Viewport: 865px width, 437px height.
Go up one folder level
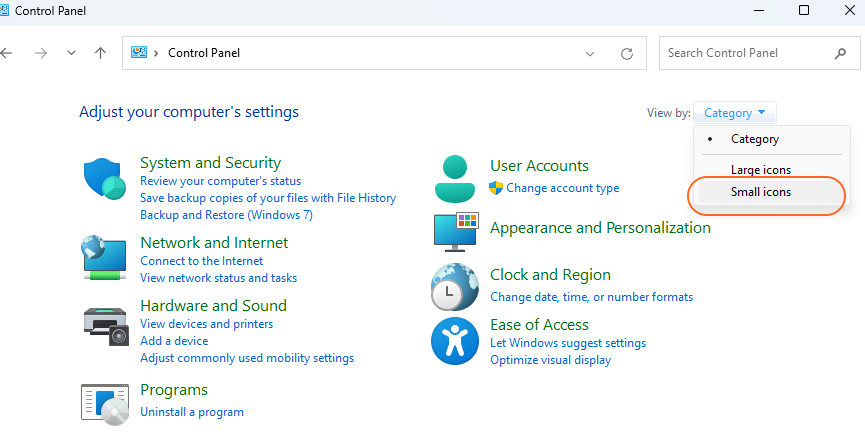[x=100, y=53]
